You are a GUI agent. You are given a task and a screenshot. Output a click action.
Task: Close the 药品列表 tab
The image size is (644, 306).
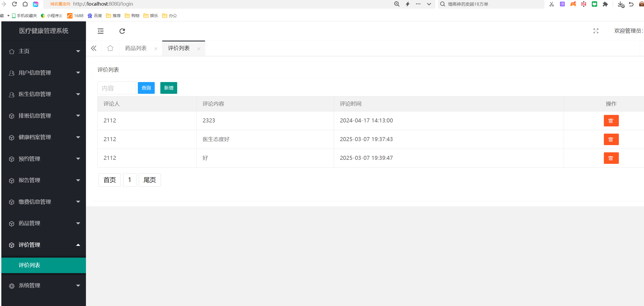(x=156, y=49)
